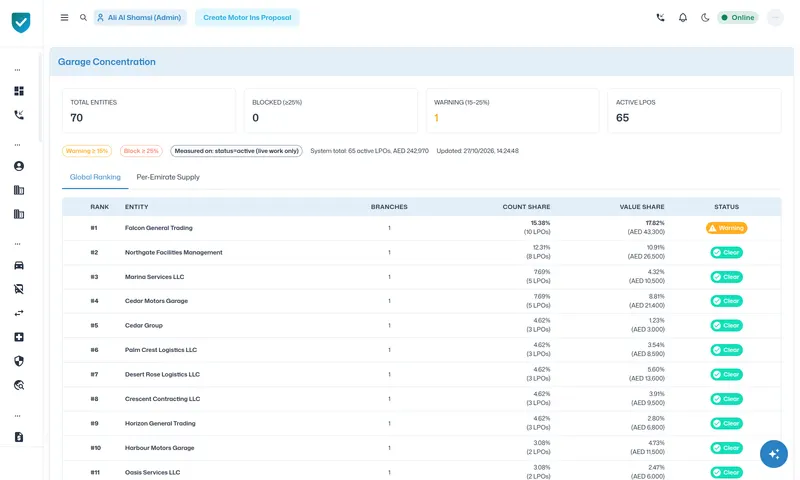Click the Online status badge
Viewport: 800px width, 480px height.
coord(738,17)
